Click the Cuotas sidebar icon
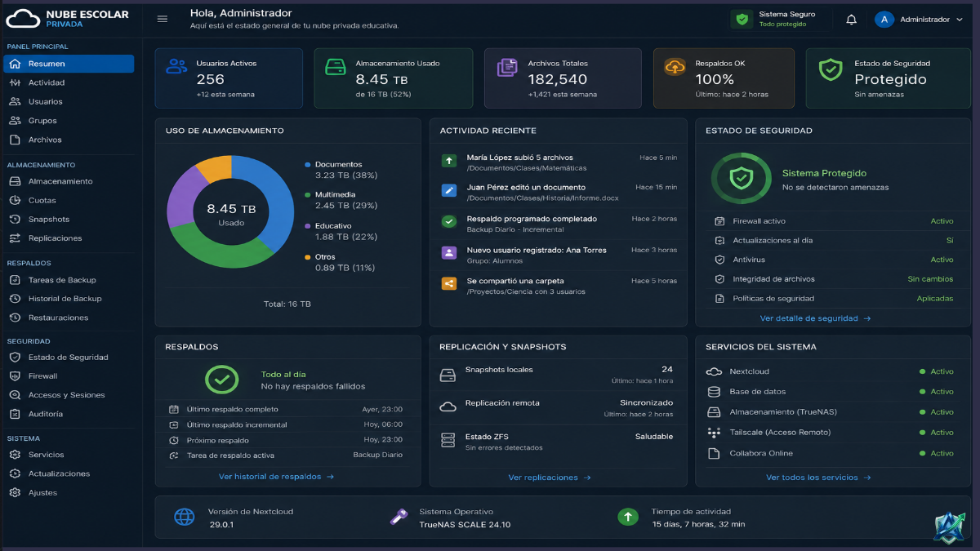Viewport: 980px width, 551px height. pyautogui.click(x=15, y=200)
